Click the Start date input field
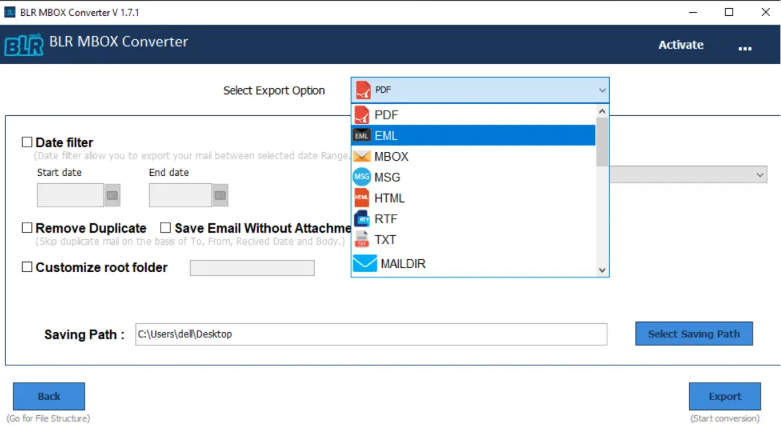Viewport: 781px width, 427px height. pos(70,195)
